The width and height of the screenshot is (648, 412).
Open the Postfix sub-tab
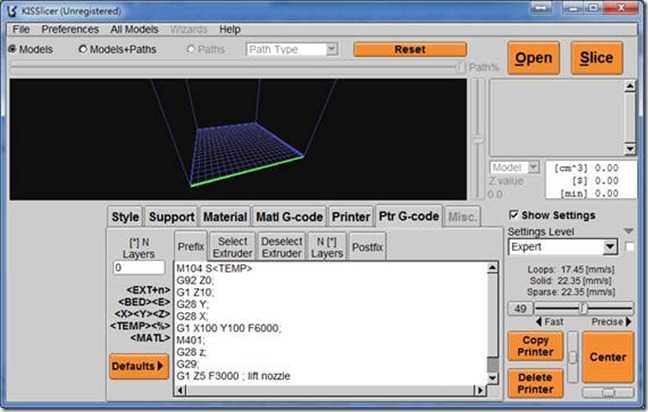click(x=367, y=247)
